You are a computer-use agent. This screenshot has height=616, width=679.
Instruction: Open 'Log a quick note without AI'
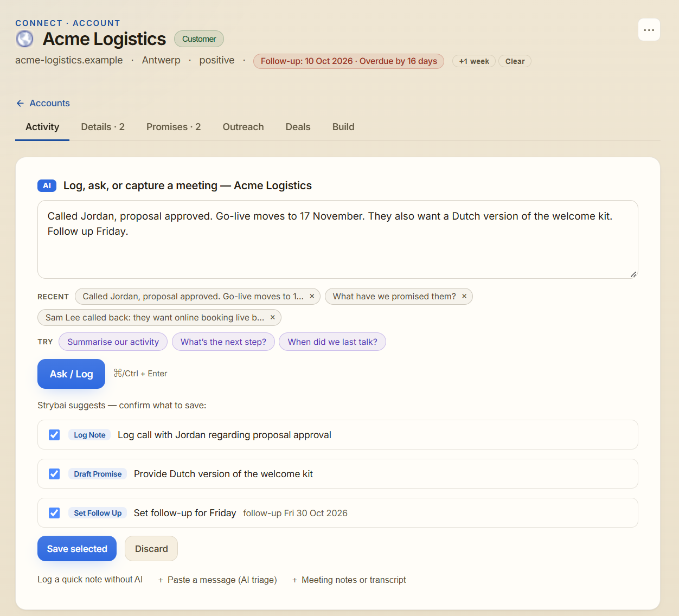coord(90,579)
